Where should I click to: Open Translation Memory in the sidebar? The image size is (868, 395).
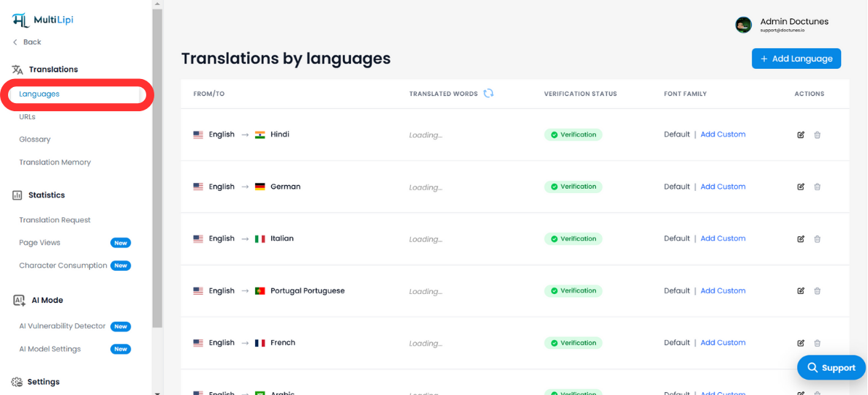coord(55,162)
